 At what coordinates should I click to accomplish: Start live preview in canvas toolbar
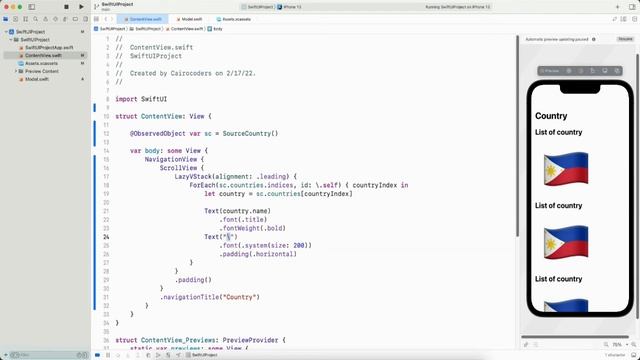point(569,71)
